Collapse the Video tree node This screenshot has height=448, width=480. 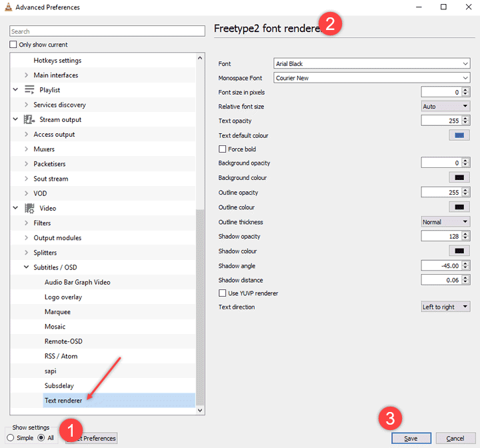point(15,208)
